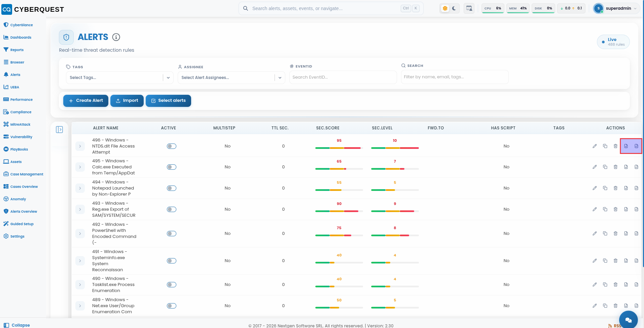644x328 pixels.
Task: Turn on alert 490 Tasklist.exe toggle
Action: (x=172, y=285)
